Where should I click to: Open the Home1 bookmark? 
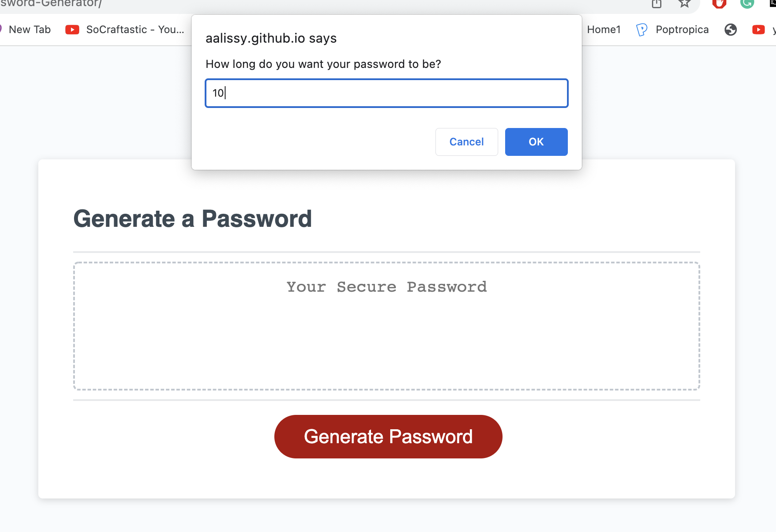click(x=604, y=29)
